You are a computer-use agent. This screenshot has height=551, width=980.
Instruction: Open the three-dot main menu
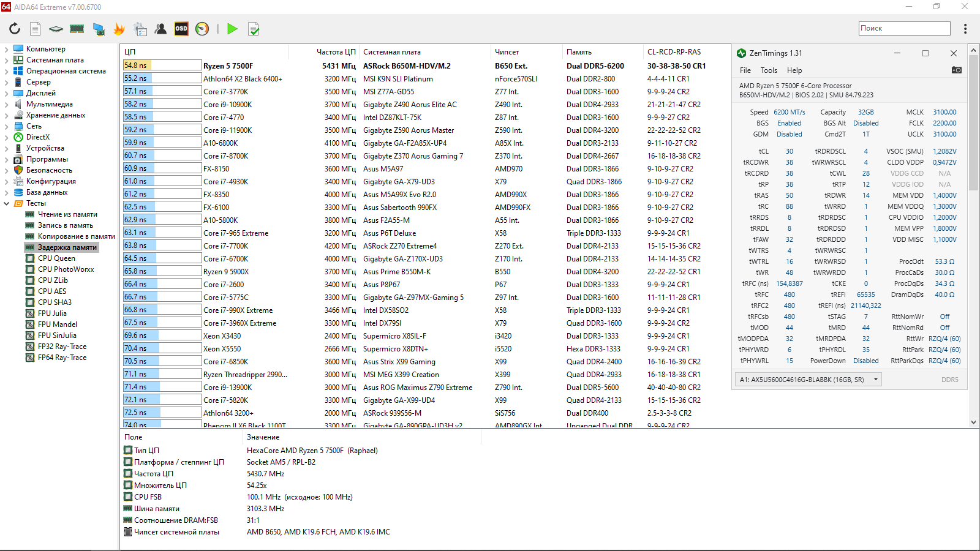pos(965,29)
